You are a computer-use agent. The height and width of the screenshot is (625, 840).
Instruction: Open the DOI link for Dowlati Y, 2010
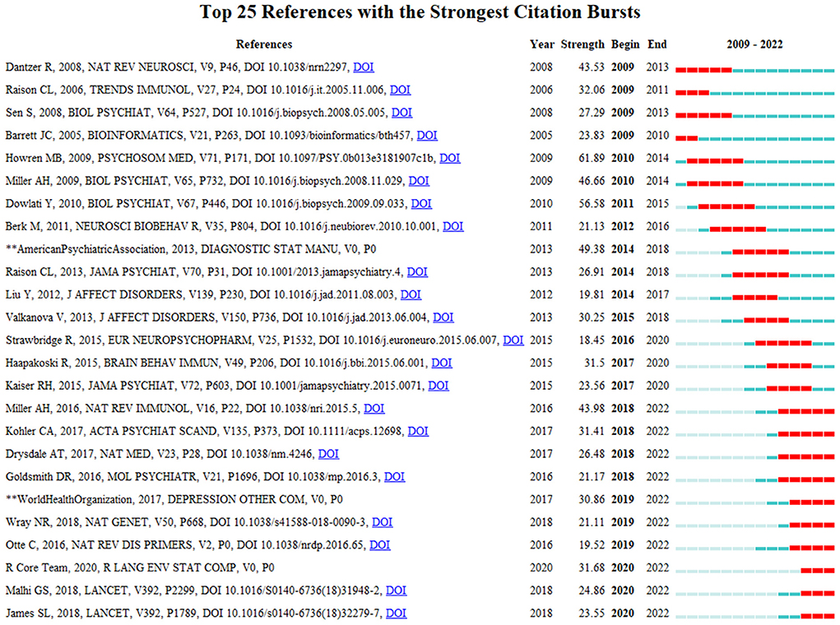pos(421,203)
